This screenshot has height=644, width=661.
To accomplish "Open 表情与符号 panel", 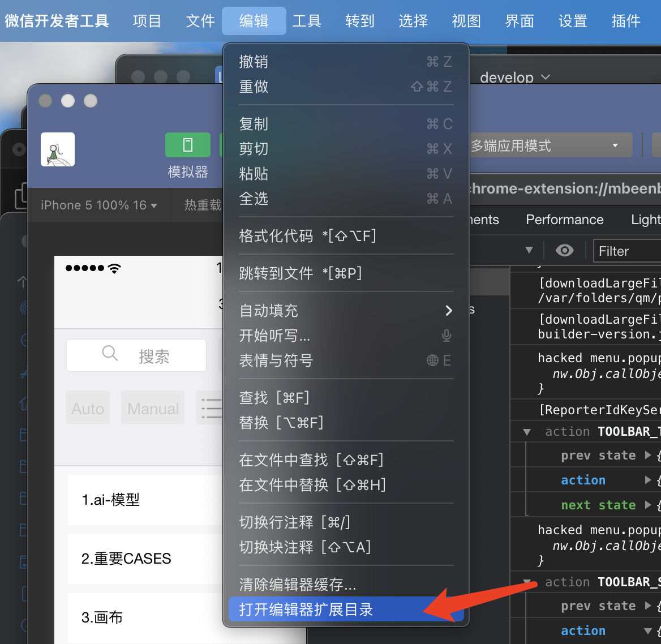I will coord(346,360).
